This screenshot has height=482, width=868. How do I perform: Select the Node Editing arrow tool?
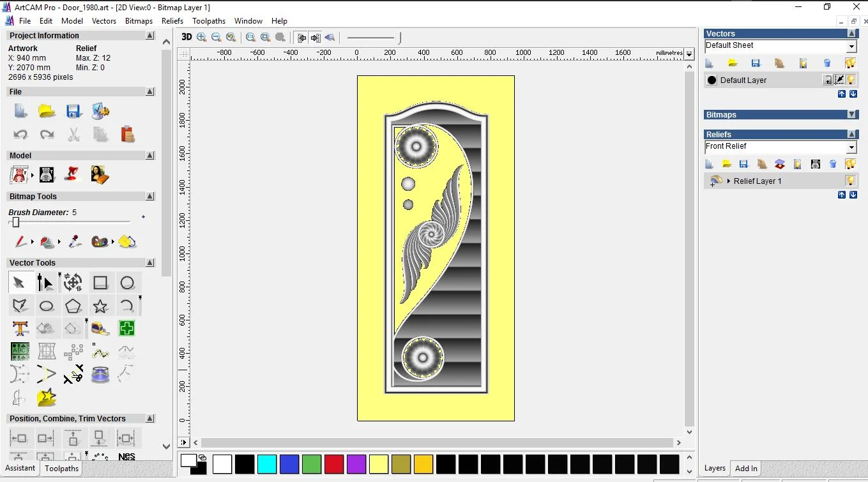click(46, 282)
